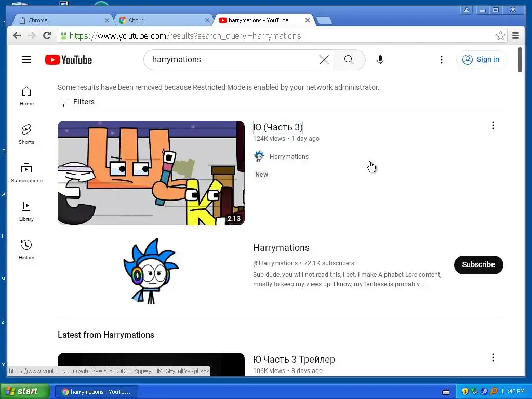Open the Chrome hamburger menu
Screen dimensions: 532x399
[515, 36]
